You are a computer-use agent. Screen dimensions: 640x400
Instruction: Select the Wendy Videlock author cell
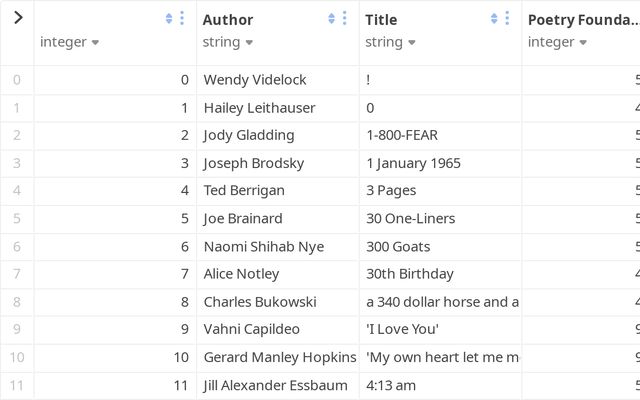coord(255,80)
